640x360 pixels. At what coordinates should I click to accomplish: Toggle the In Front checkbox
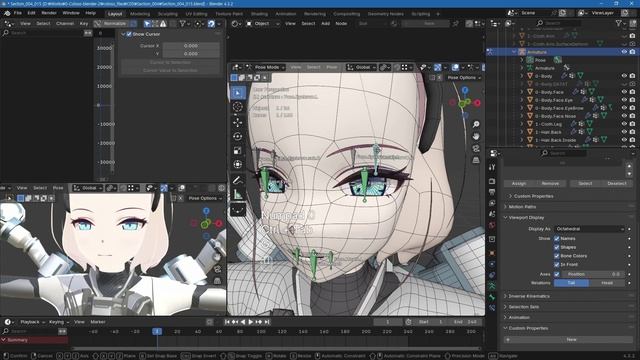tap(557, 265)
